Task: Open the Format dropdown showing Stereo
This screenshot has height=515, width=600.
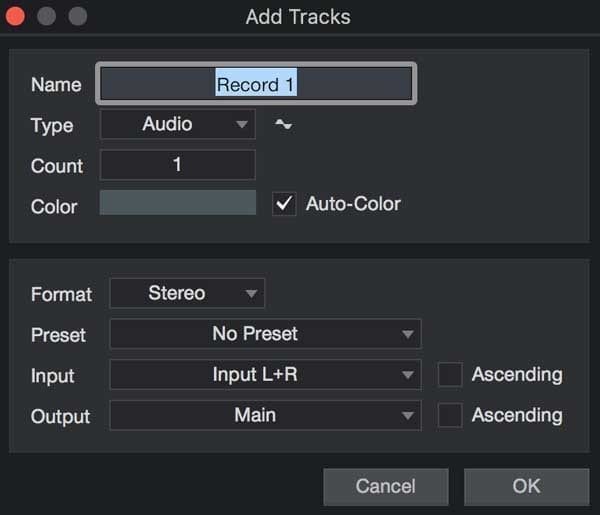Action: [x=187, y=293]
